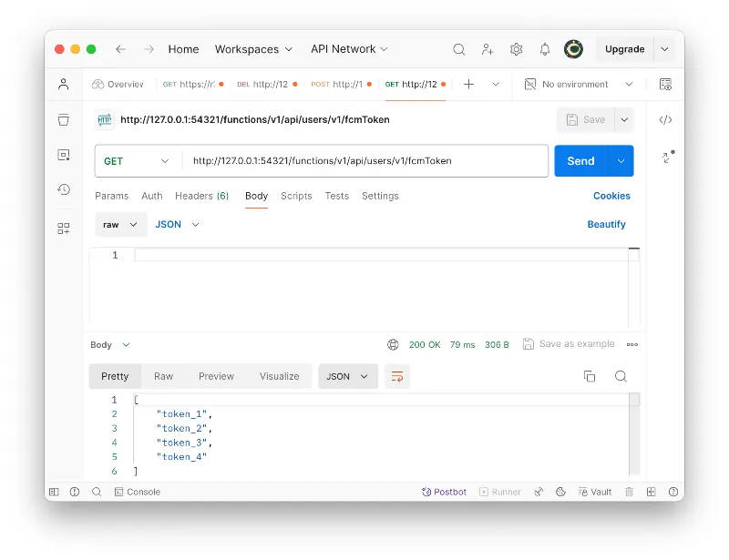Open help in the status bar

pos(673,492)
